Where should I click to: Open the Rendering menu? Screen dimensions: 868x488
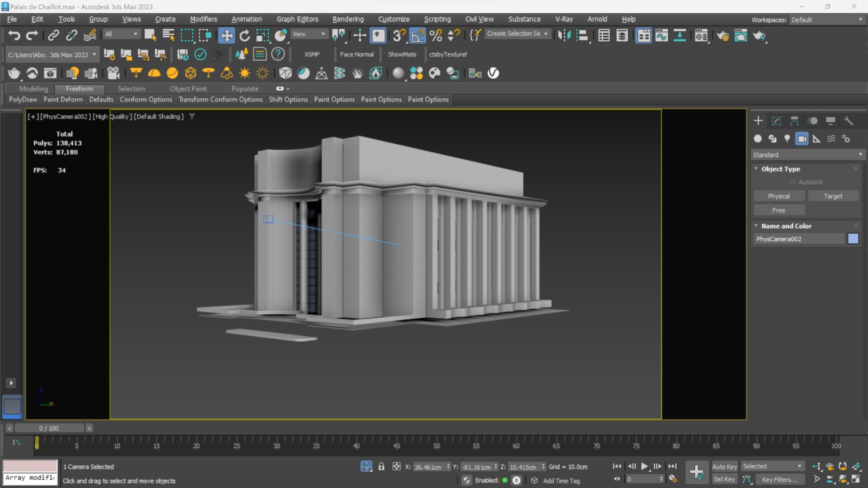pos(348,19)
